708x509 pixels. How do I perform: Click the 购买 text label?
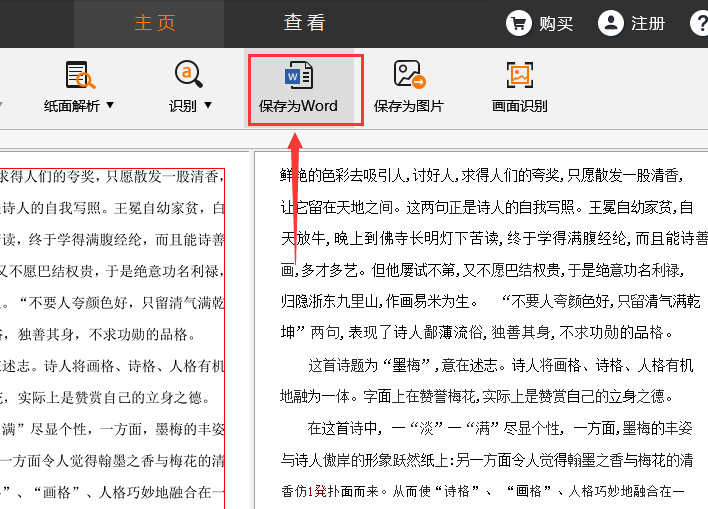(x=556, y=24)
